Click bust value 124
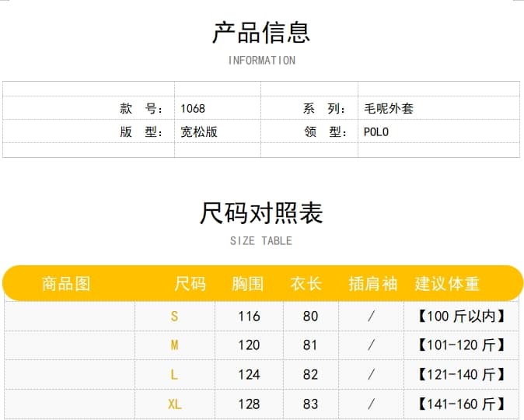The image size is (524, 420). 249,375
